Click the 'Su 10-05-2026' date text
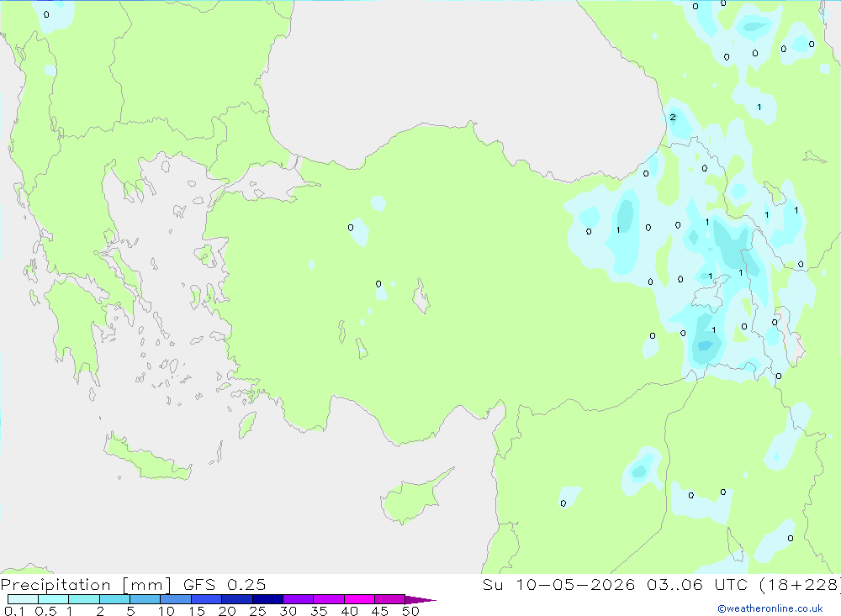The height and width of the screenshot is (616, 841). (x=558, y=585)
